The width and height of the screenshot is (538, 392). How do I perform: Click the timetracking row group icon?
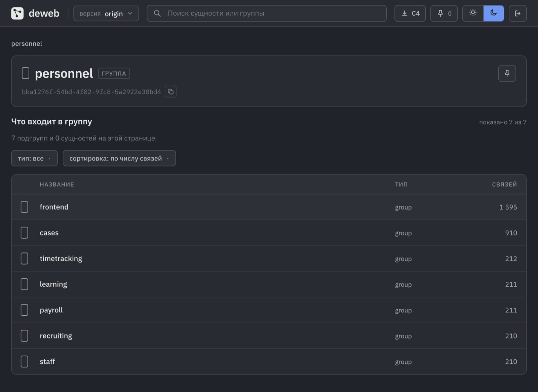tap(25, 259)
